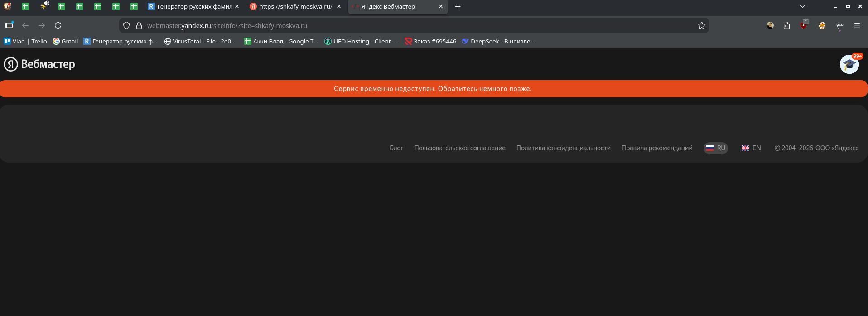Close the browser window

[x=860, y=6]
